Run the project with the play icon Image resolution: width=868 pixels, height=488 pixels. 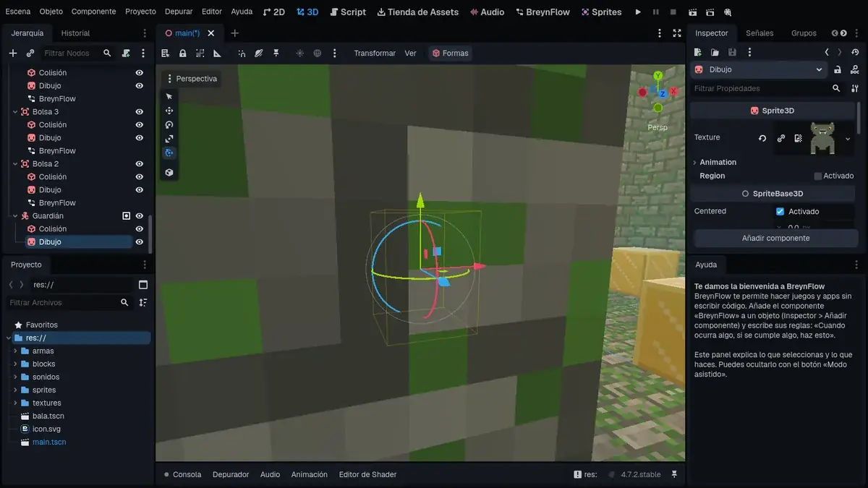click(638, 12)
